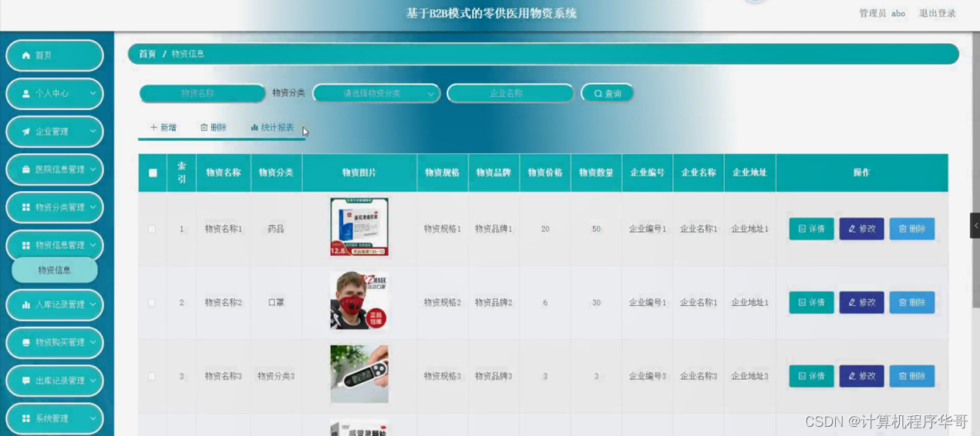Click the plus icon for 新增
Screen dimensions: 980x436
153,128
